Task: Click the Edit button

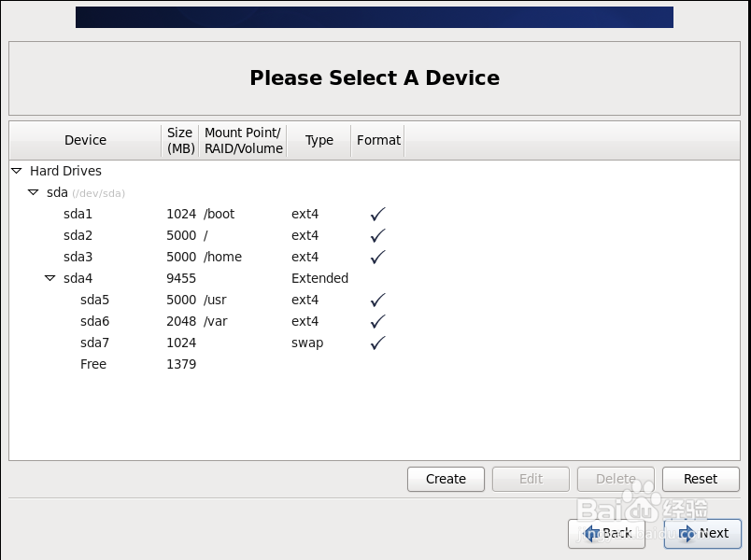Action: click(531, 479)
